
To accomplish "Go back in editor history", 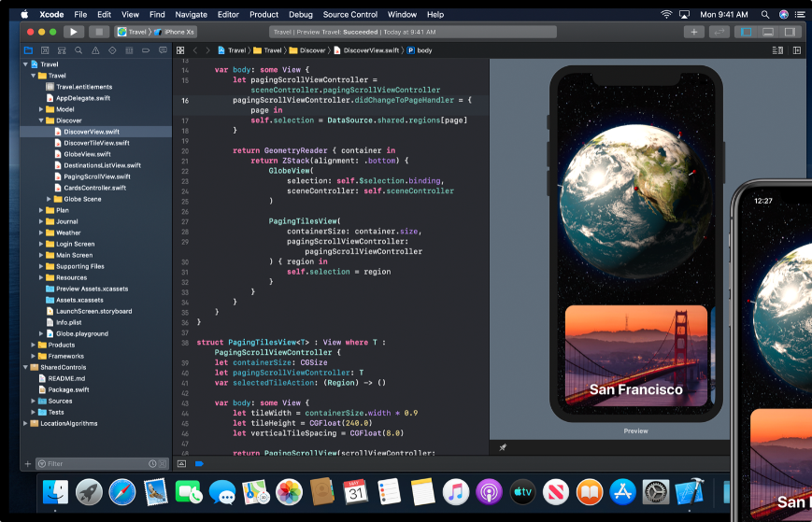I will pyautogui.click(x=195, y=50).
